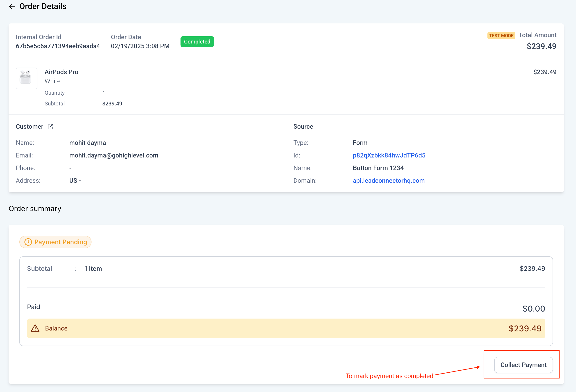576x392 pixels.
Task: Click the Internal Order Id value
Action: pyautogui.click(x=58, y=46)
